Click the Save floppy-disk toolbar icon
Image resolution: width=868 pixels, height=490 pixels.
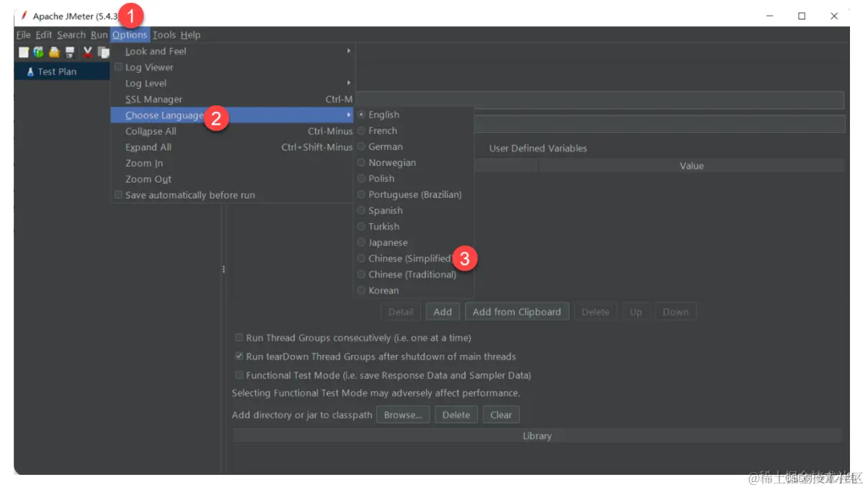click(x=70, y=52)
